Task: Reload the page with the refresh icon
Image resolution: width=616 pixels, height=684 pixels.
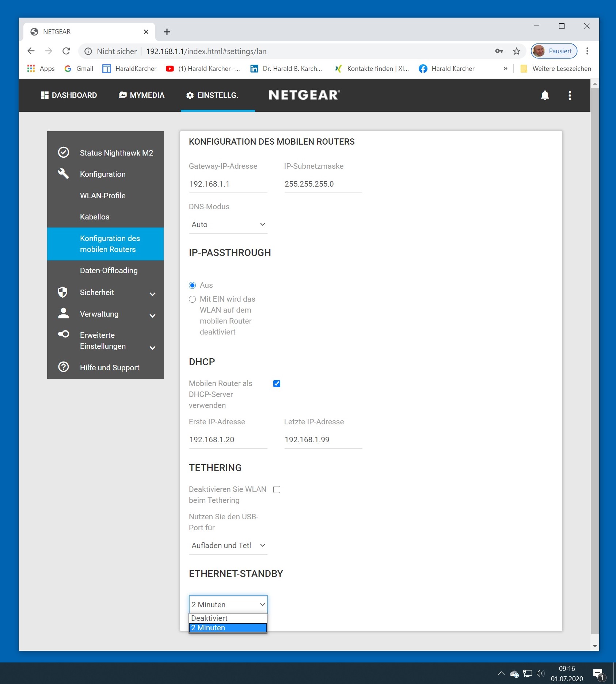Action: click(x=66, y=51)
